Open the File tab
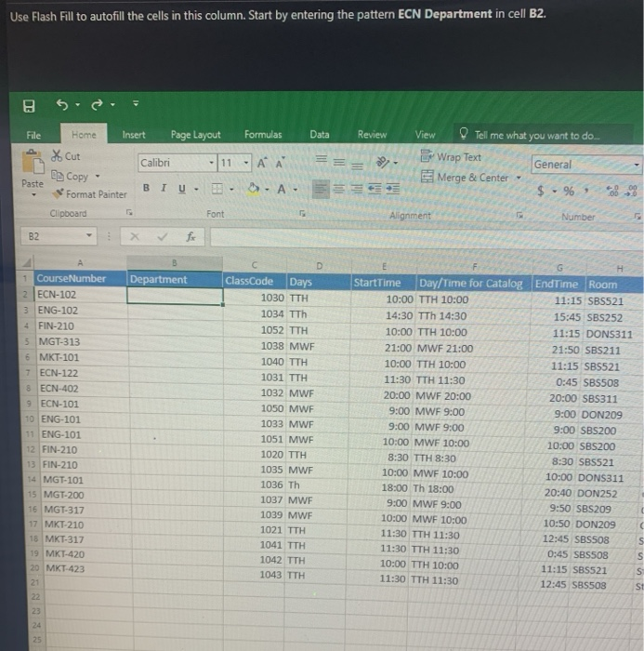The height and width of the screenshot is (651, 644). pos(33,135)
